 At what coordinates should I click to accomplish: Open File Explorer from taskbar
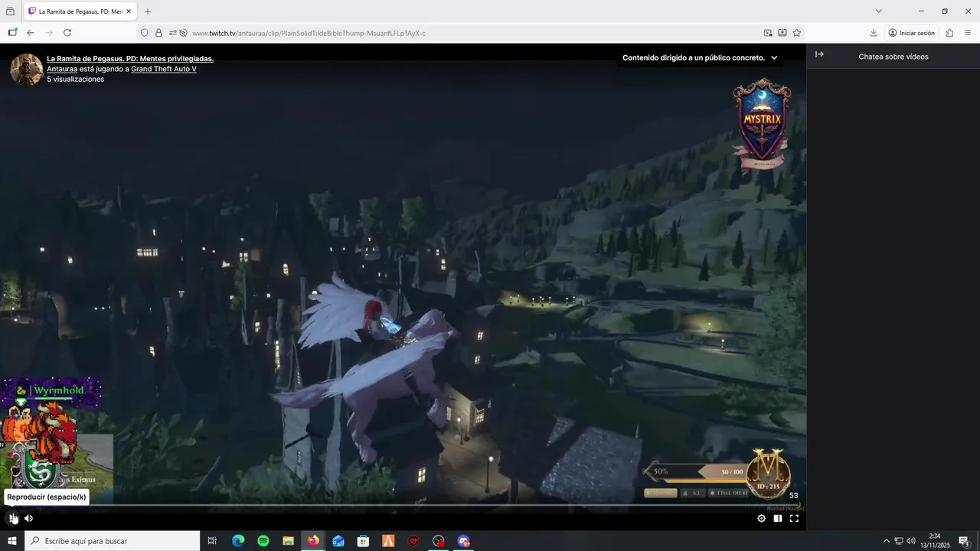coord(288,541)
